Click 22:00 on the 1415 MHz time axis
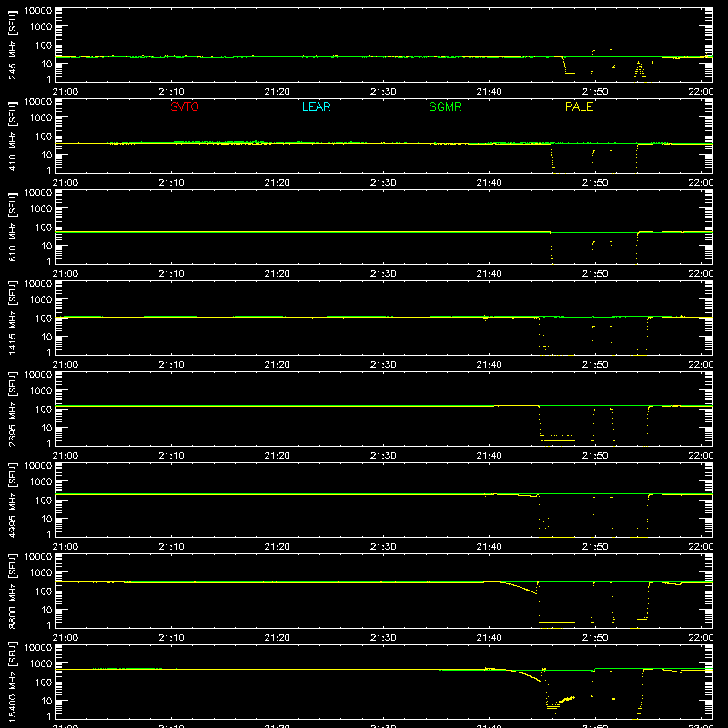Image resolution: width=728 pixels, height=728 pixels. pos(701,365)
